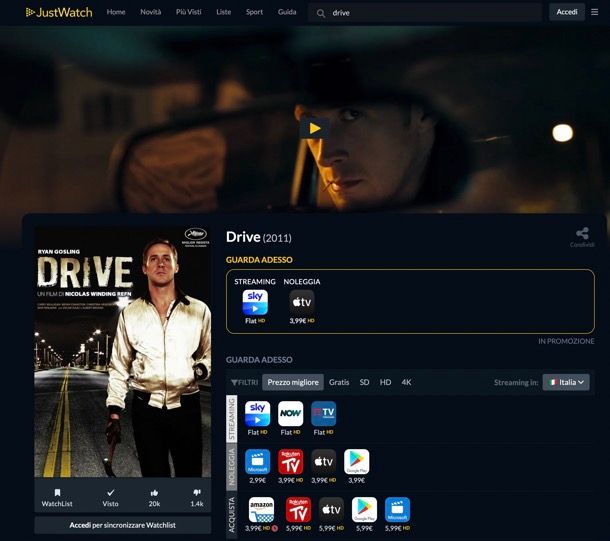Select the Noleggia vertical section label
This screenshot has width=610, height=541.
click(x=231, y=467)
